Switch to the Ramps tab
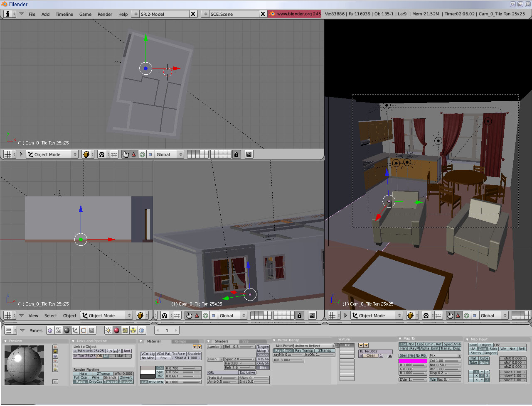This screenshot has height=406, width=532. click(x=180, y=341)
